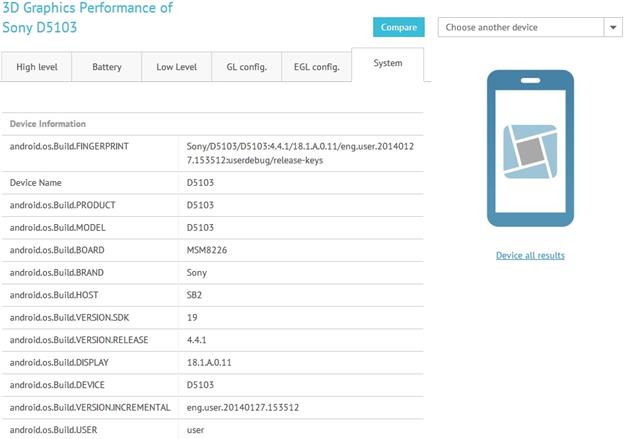Select the System tab
Image resolution: width=640 pixels, height=439 pixels.
click(388, 63)
